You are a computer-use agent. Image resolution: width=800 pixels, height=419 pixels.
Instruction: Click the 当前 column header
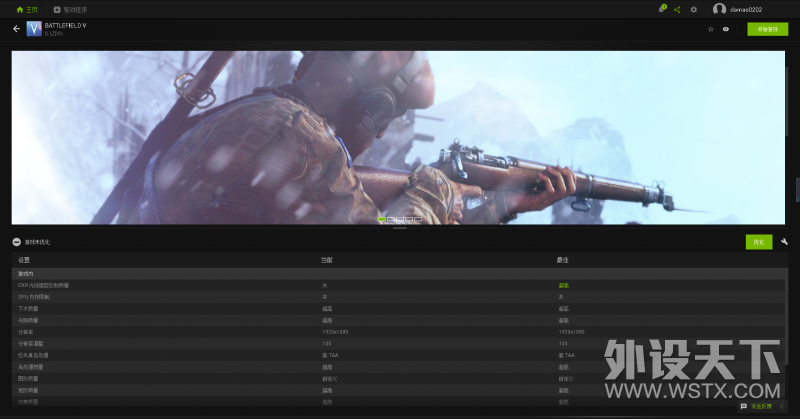[x=327, y=260]
